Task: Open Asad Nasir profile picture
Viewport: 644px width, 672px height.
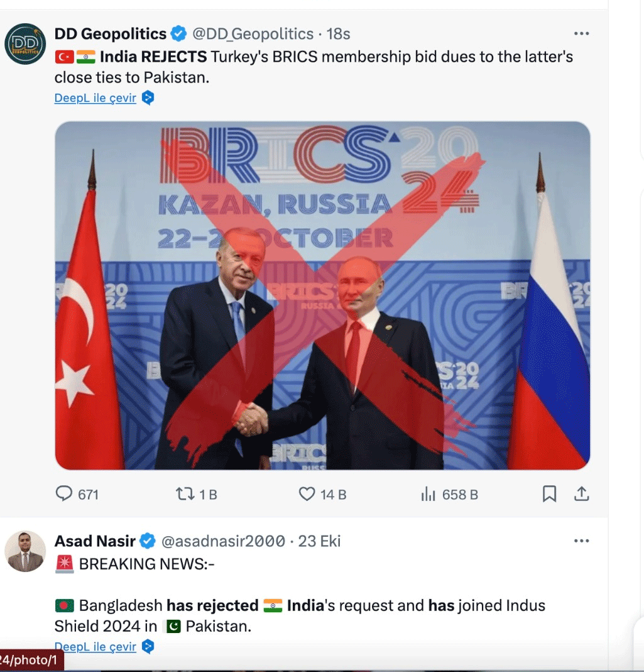Action: pyautogui.click(x=25, y=551)
